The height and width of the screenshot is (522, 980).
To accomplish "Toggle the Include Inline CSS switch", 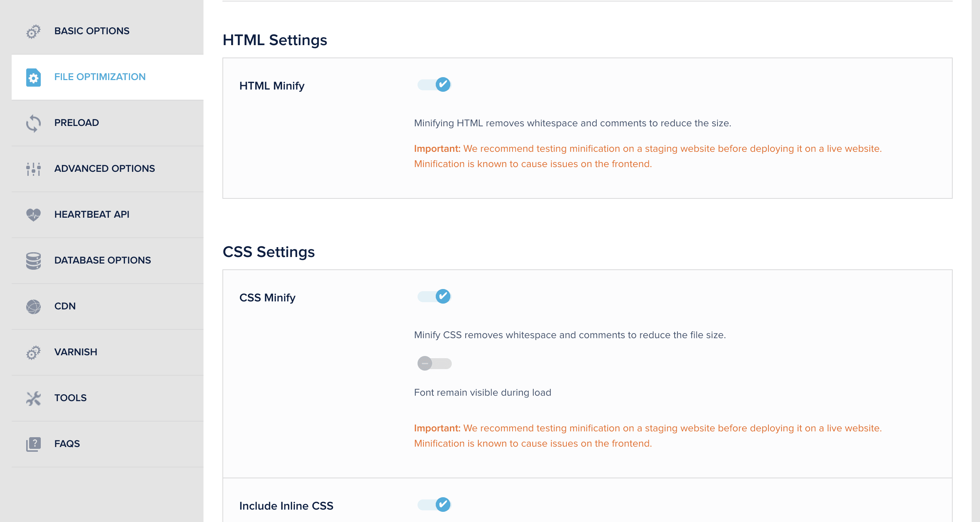I will tap(434, 505).
